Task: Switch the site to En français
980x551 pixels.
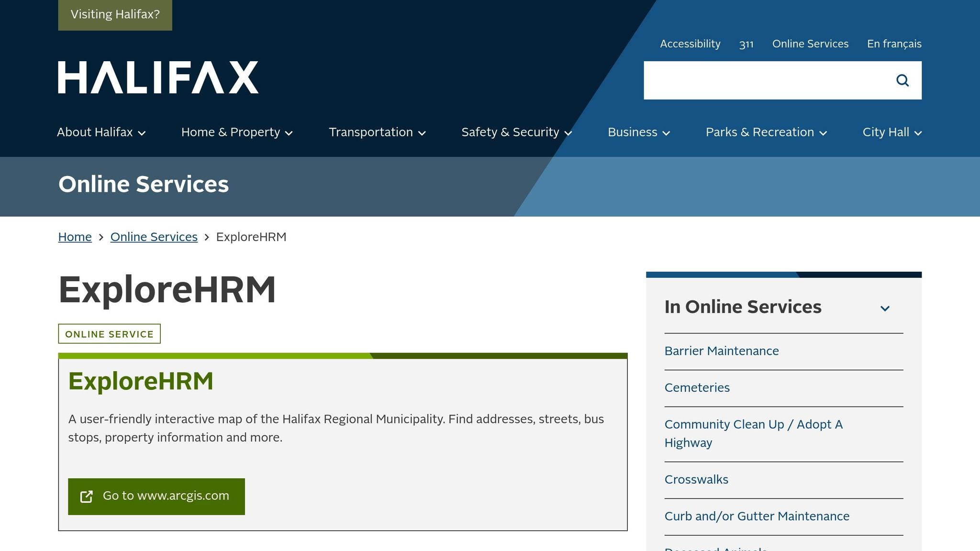Action: (894, 44)
